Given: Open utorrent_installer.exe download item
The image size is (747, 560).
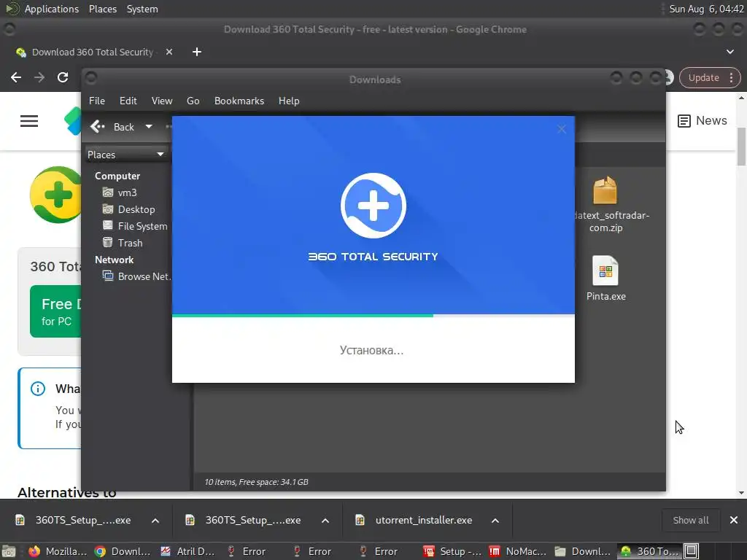Looking at the screenshot, I should tap(414, 521).
